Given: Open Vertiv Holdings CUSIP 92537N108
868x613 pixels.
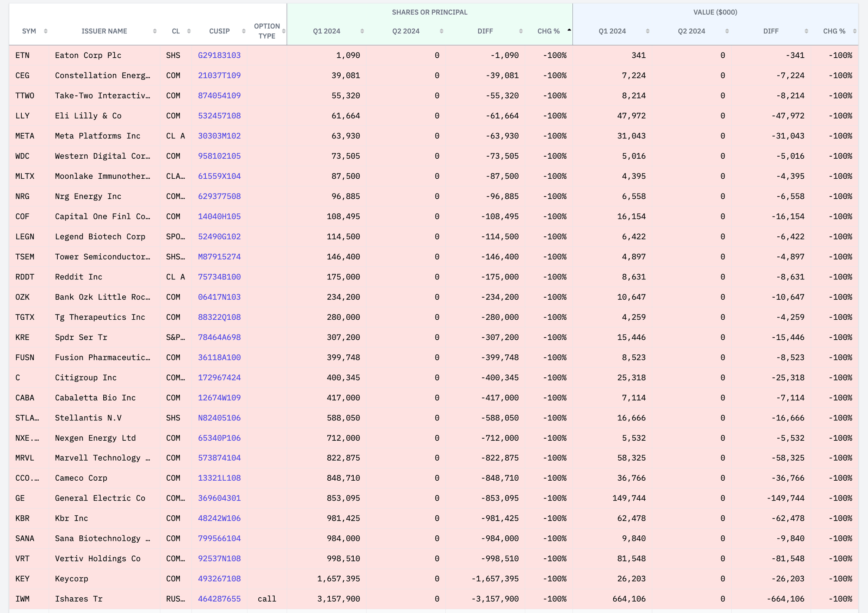Looking at the screenshot, I should pyautogui.click(x=219, y=559).
